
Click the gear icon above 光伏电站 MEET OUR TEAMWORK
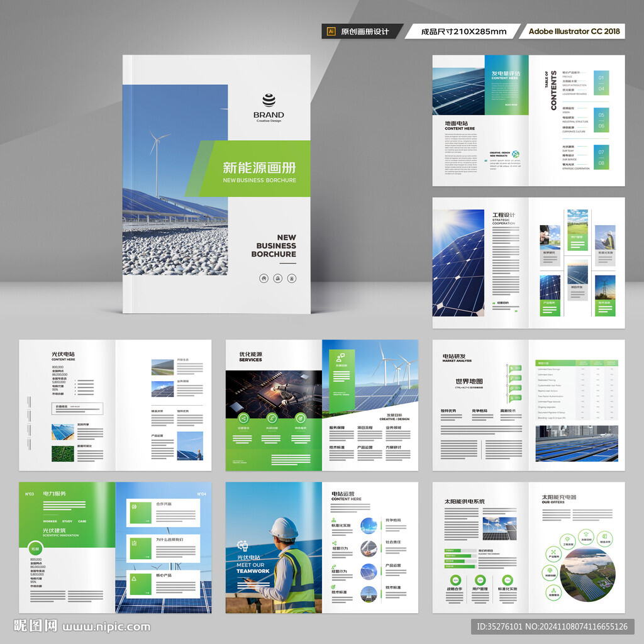[x=242, y=546]
